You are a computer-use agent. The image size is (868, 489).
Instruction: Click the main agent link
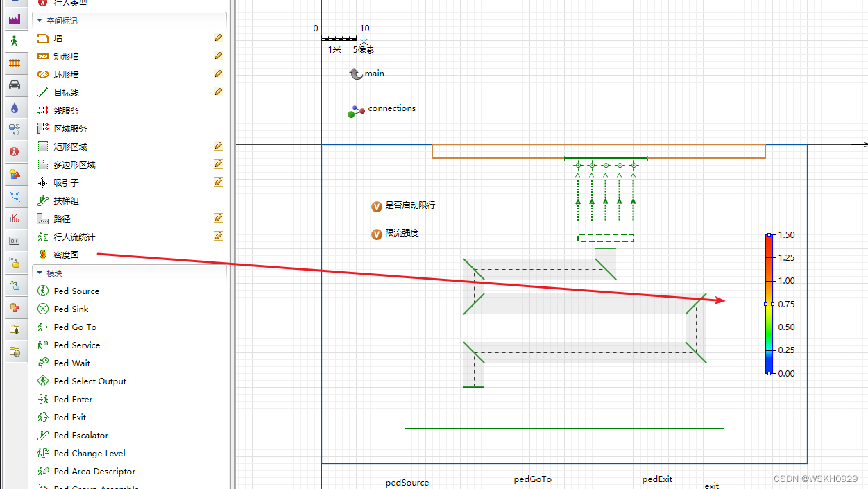pyautogui.click(x=366, y=74)
